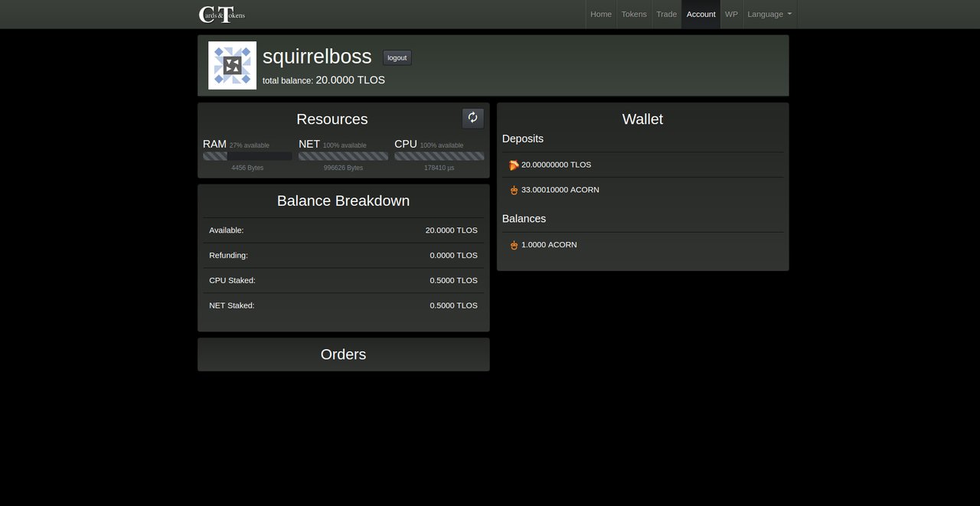The width and height of the screenshot is (980, 506).
Task: Select the Refunding: row label
Action: coord(229,256)
